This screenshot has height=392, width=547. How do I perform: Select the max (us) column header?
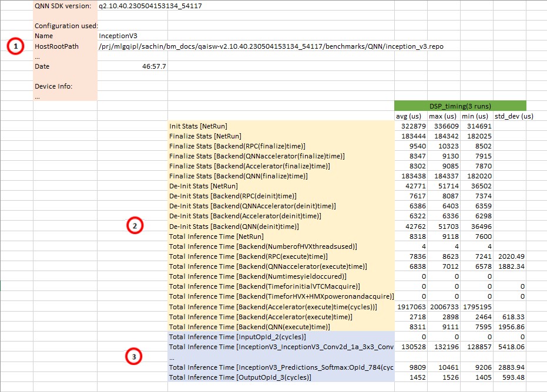[442, 116]
